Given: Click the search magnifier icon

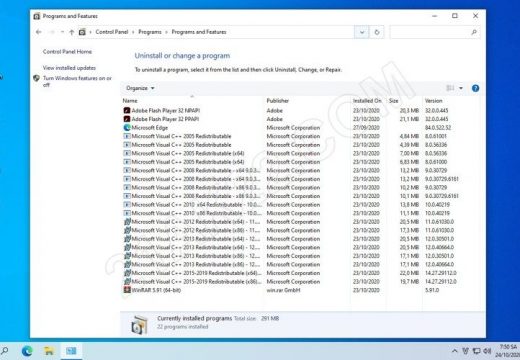Looking at the screenshot, I should (474, 32).
